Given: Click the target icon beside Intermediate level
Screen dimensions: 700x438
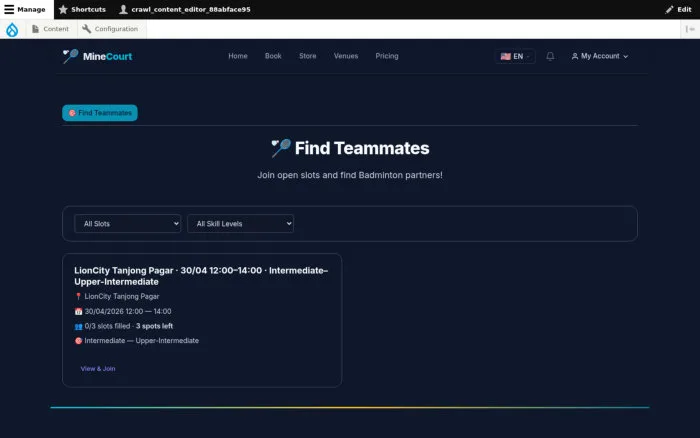Looking at the screenshot, I should [x=79, y=341].
